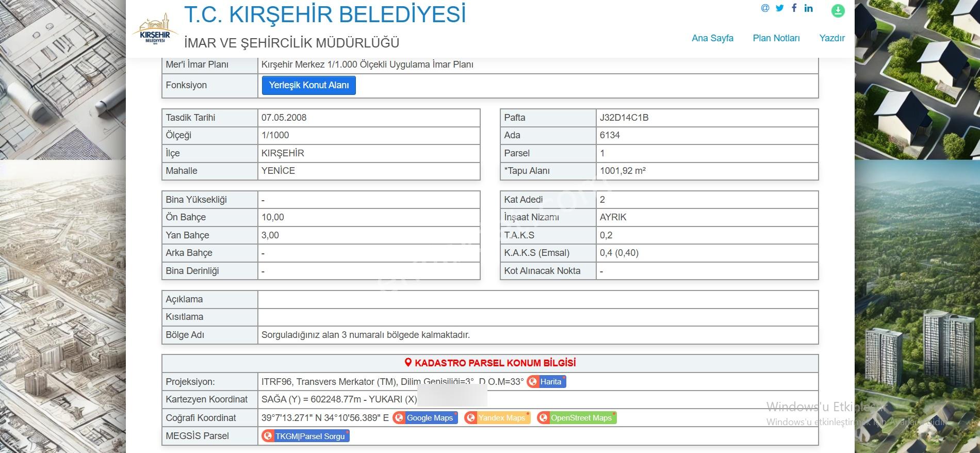Screen dimensions: 980x453
Task: Click the TKGM|Parsel Sorgu button
Action: coord(305,436)
